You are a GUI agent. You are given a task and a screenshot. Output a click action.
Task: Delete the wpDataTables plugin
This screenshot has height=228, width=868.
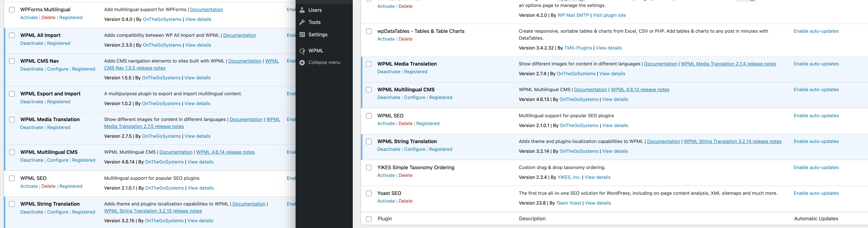click(x=405, y=39)
